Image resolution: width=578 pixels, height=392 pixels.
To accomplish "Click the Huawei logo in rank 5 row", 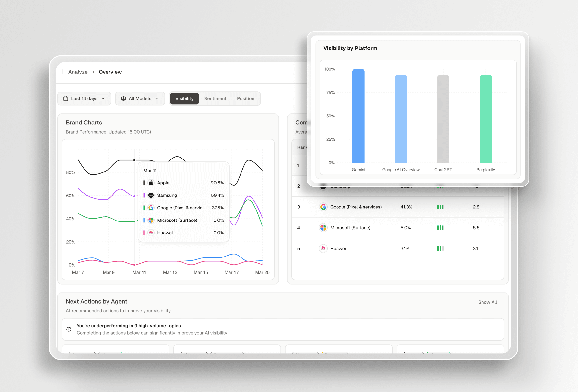I will (x=323, y=248).
